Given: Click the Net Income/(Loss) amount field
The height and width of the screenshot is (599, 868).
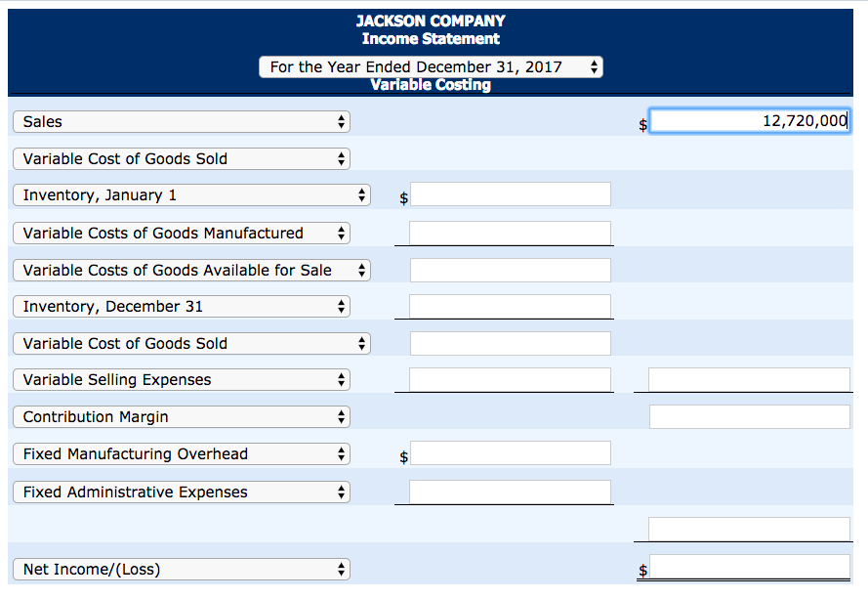Looking at the screenshot, I should pyautogui.click(x=749, y=567).
